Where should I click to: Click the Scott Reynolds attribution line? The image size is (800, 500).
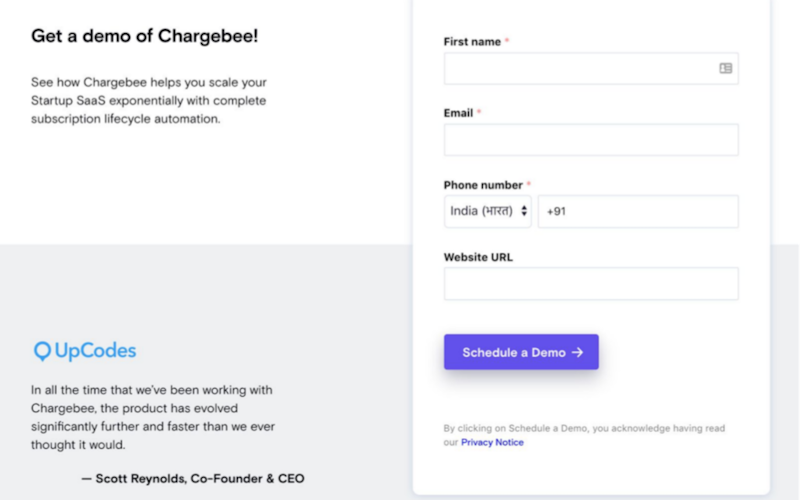point(192,478)
